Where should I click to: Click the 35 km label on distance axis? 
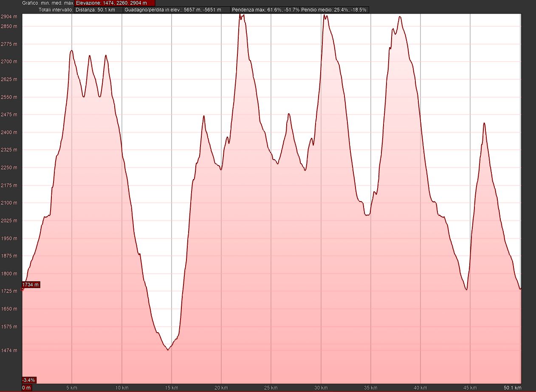(371, 388)
